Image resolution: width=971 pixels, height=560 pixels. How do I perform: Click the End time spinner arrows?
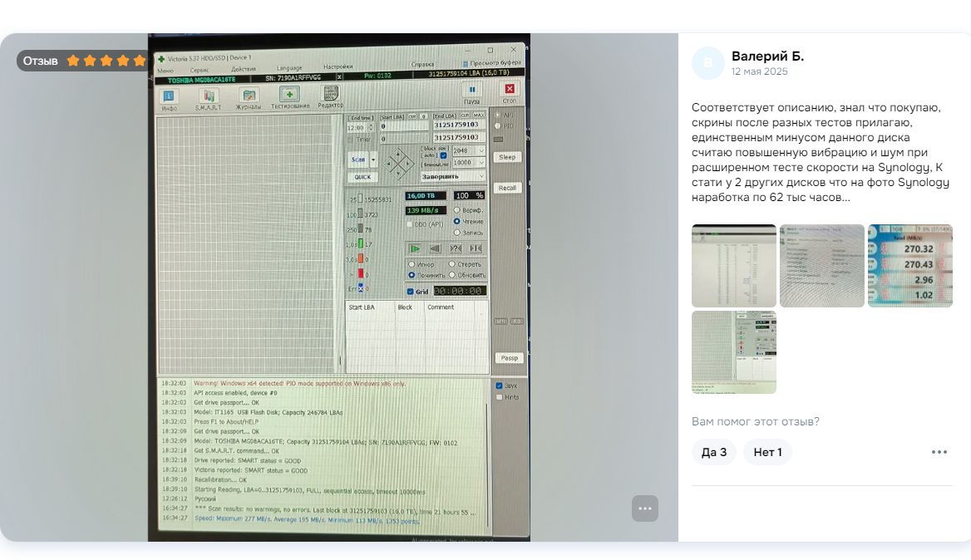[x=371, y=127]
